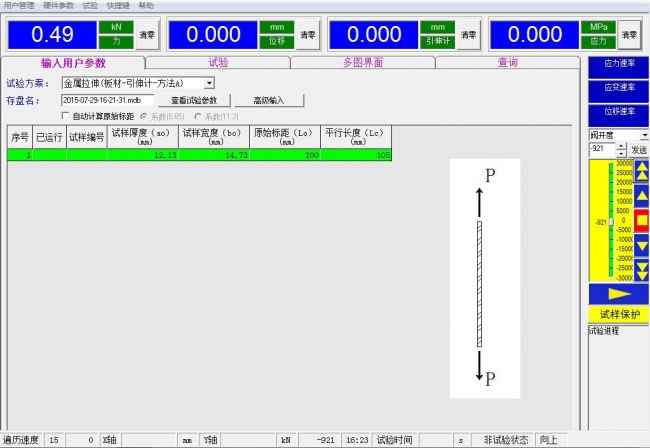Click the 16:23 time in status bar

357,440
